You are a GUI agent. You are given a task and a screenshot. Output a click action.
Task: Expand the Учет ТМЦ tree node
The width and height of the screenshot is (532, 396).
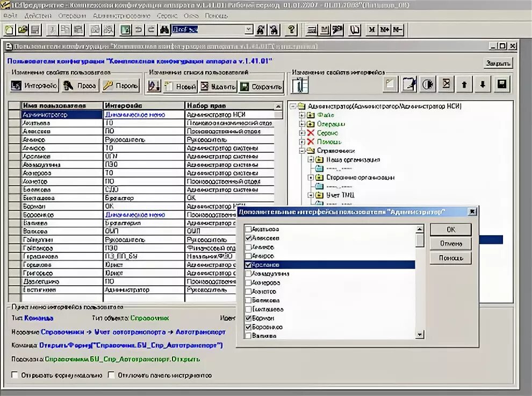coord(311,195)
